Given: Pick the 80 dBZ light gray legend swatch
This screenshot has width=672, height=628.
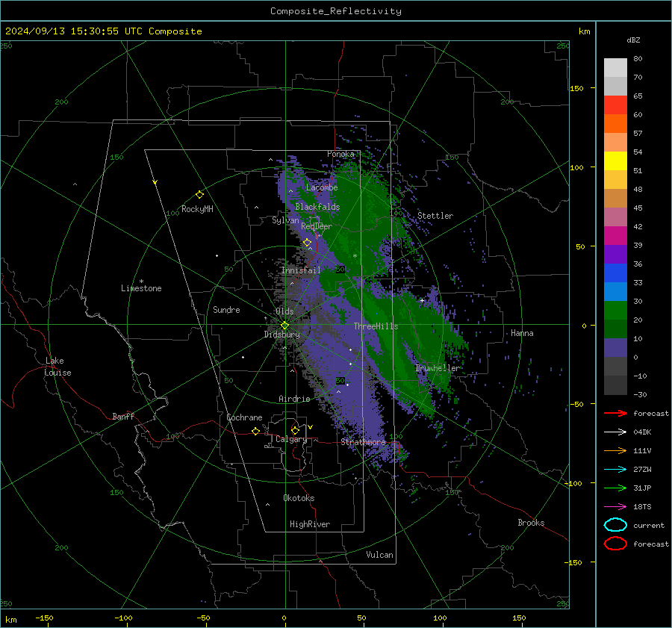Looking at the screenshot, I should click(615, 67).
